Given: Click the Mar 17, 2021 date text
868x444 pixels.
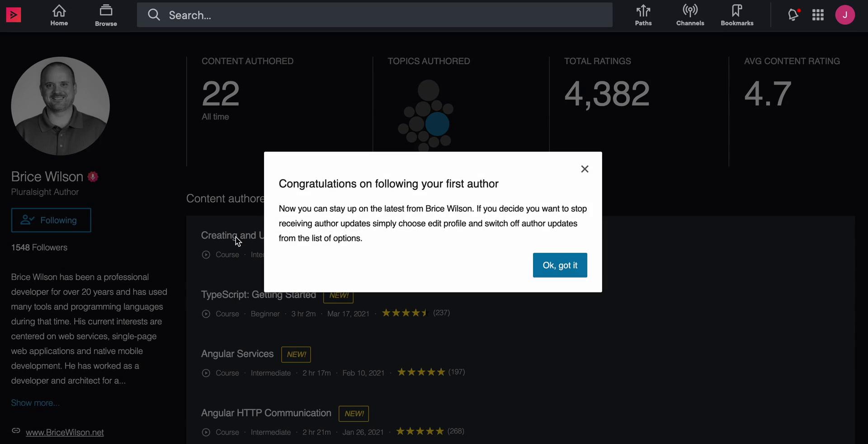Looking at the screenshot, I should (348, 314).
